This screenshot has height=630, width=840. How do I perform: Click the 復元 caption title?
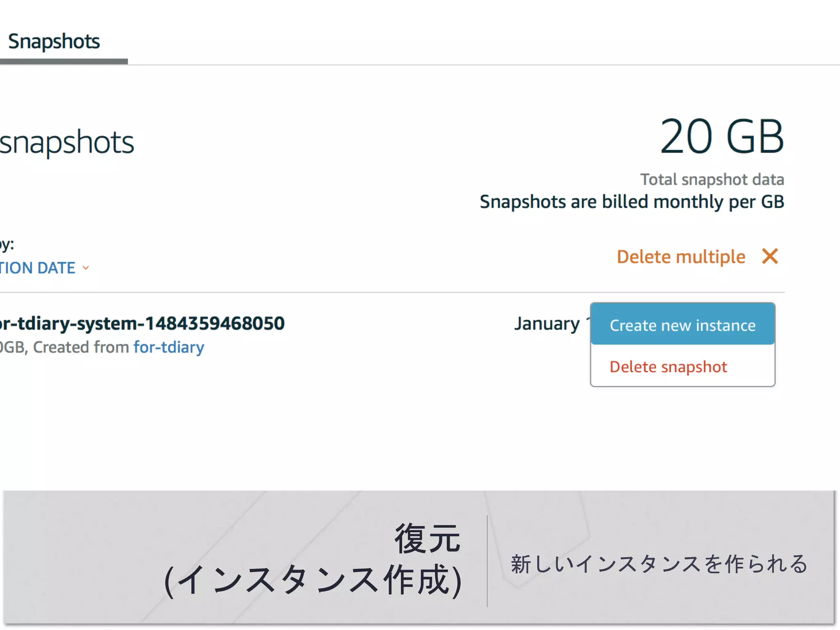pyautogui.click(x=427, y=538)
